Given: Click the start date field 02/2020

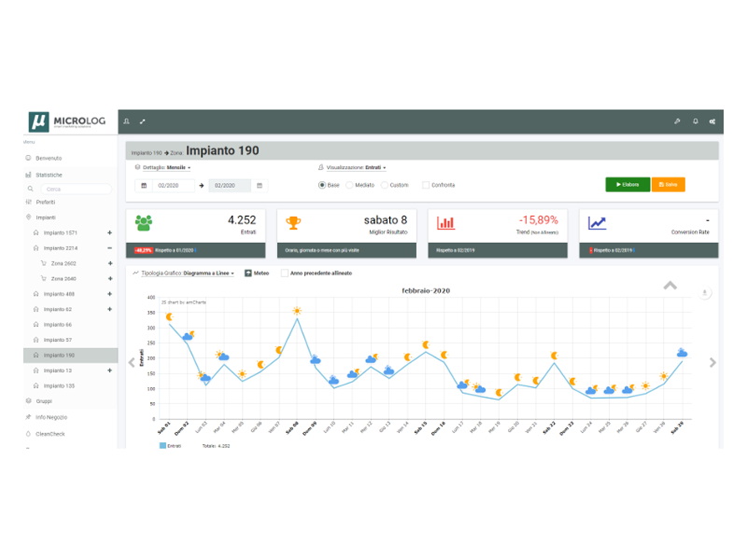Looking at the screenshot, I should coord(174,185).
